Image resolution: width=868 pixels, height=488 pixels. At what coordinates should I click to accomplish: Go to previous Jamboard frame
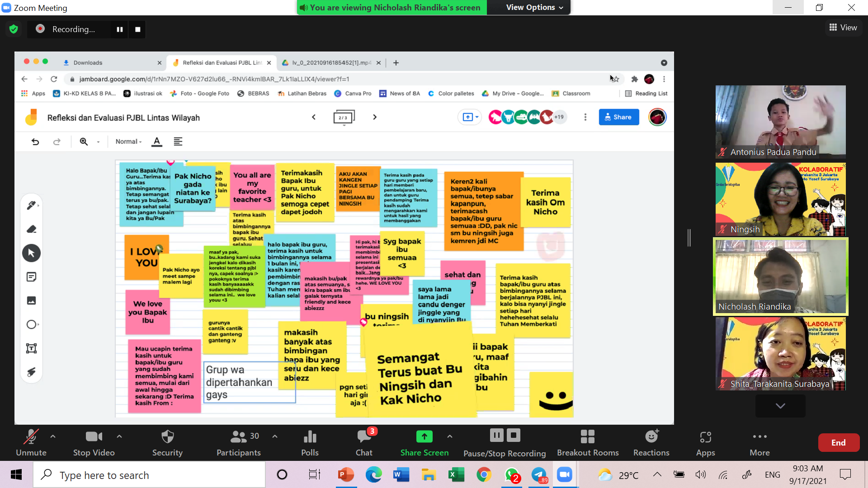click(314, 117)
